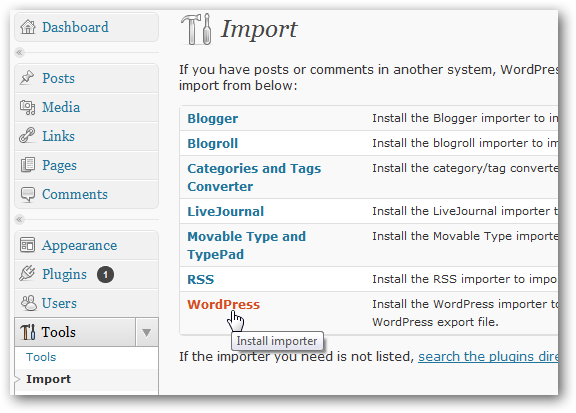576x413 pixels.
Task: Click 'Install the Movable Type importer' description
Action: click(x=465, y=236)
